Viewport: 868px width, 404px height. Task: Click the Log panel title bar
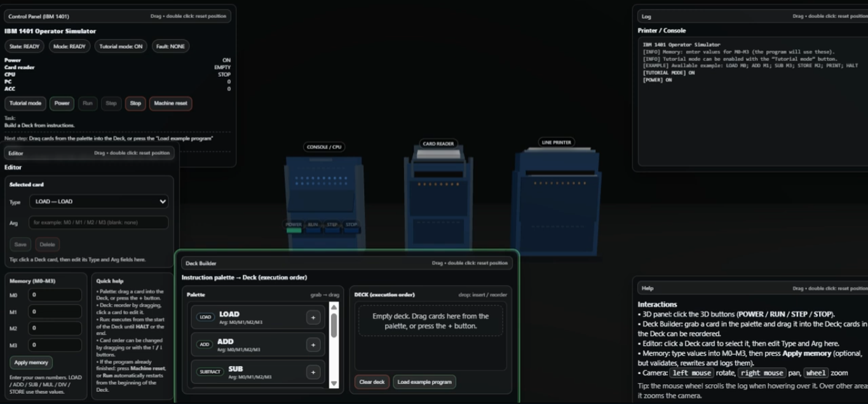(x=753, y=16)
